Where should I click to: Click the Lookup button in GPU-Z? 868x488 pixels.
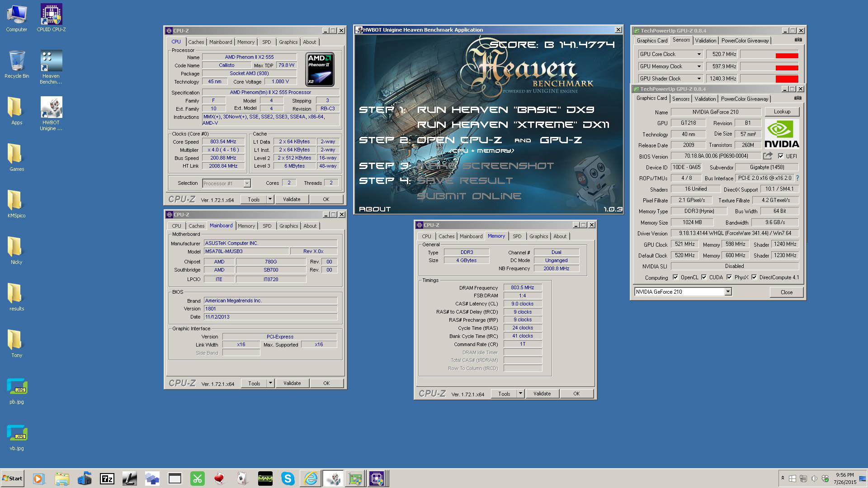[782, 112]
